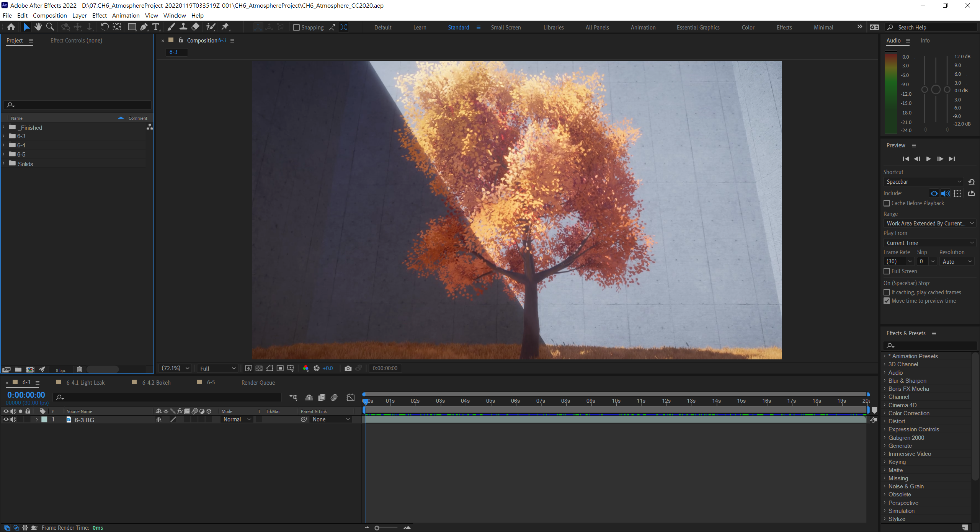Viewport: 980px width, 532px height.
Task: Hide the 6-3 BG layer video
Action: (x=6, y=419)
